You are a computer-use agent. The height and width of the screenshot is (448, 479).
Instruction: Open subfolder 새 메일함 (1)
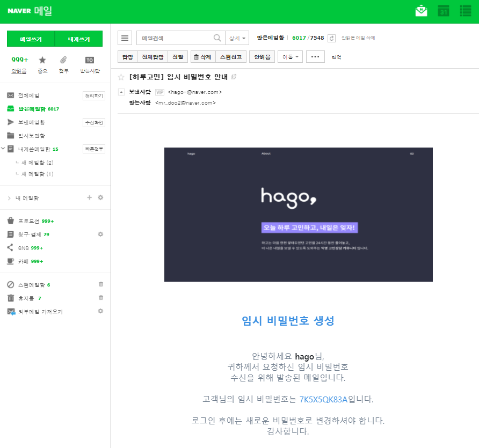[x=37, y=174]
